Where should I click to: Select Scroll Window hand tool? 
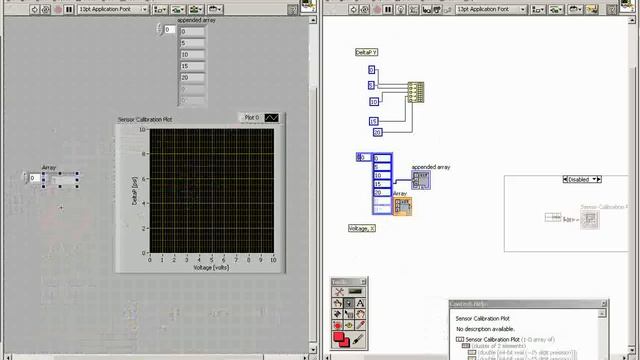point(360,314)
